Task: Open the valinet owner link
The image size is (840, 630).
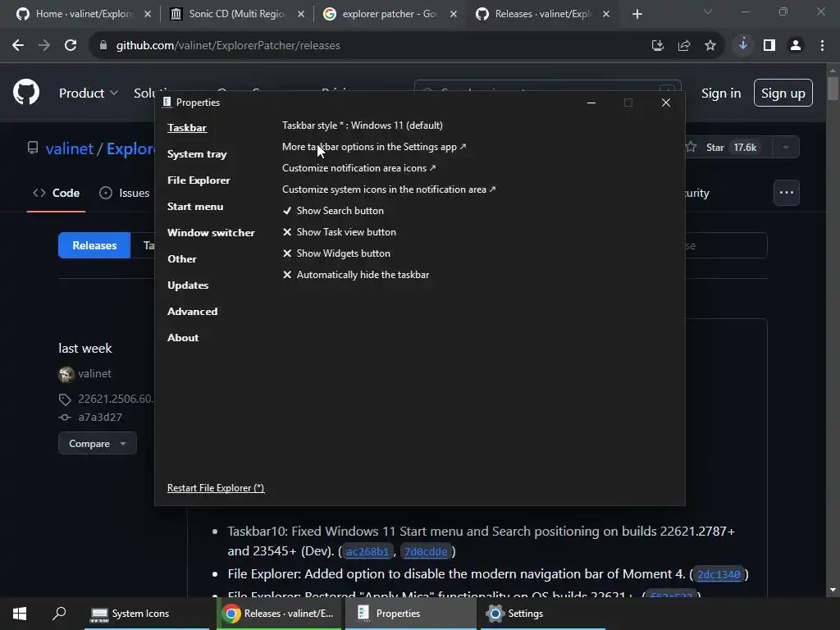Action: click(x=70, y=148)
